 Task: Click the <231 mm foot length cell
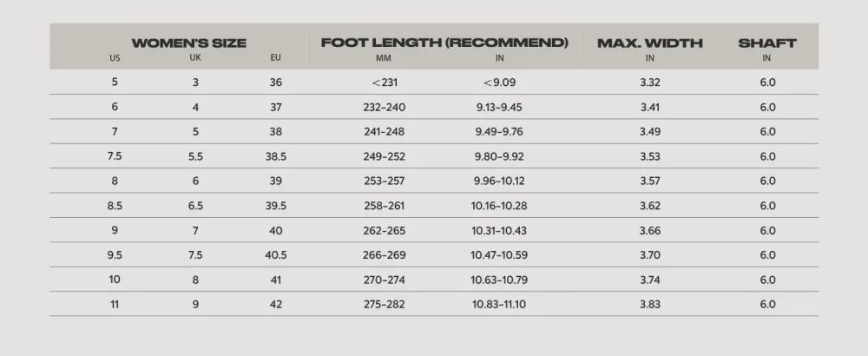pos(385,82)
